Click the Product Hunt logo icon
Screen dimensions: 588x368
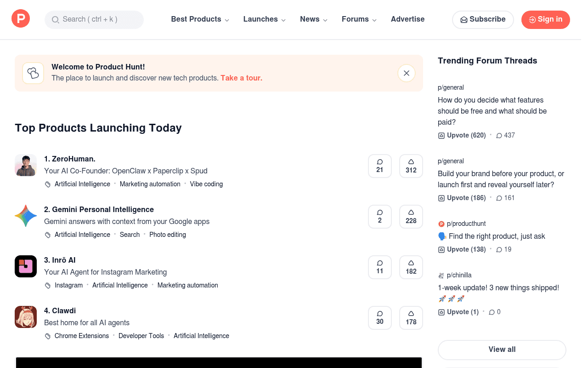pos(20,18)
